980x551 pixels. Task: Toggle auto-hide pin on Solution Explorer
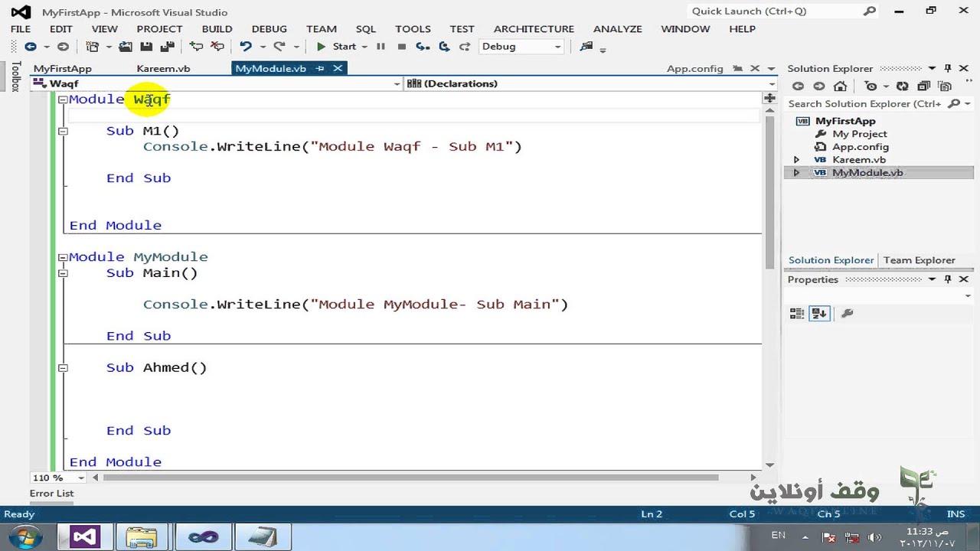[948, 68]
